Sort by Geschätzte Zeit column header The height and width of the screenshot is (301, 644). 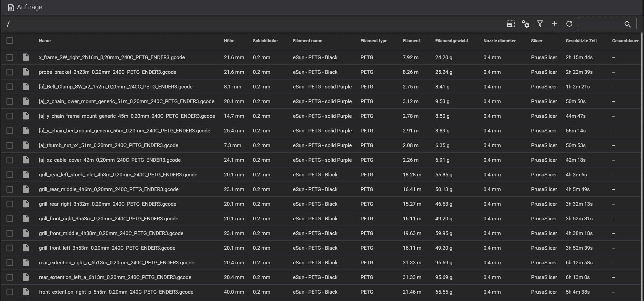(x=581, y=41)
